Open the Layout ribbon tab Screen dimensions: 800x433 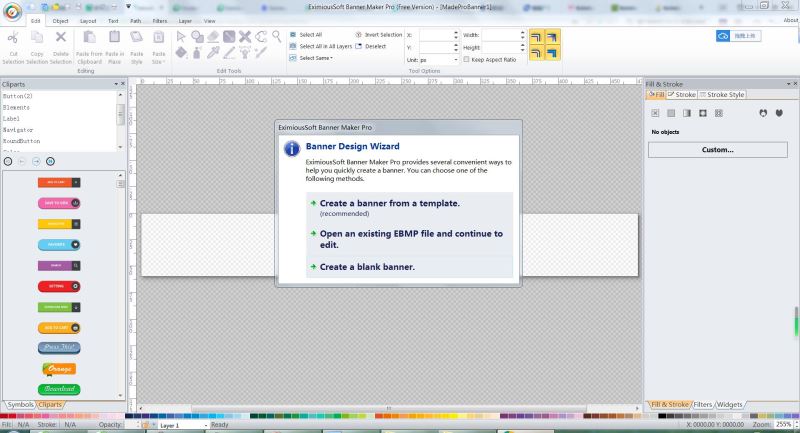click(88, 21)
